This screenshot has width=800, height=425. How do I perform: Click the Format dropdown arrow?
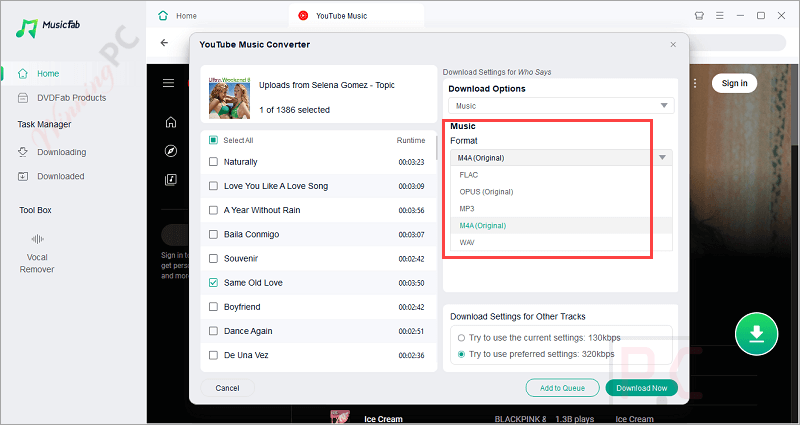click(662, 158)
